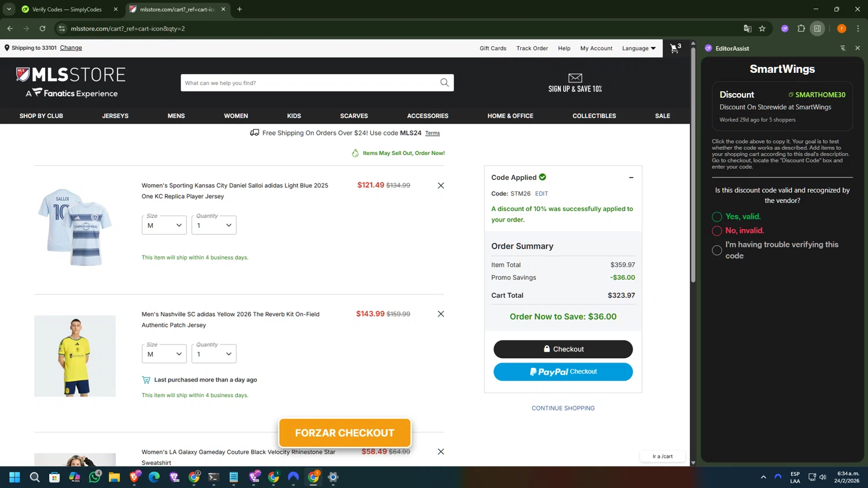Copy the SMARTHOME30 discount code

click(816, 94)
